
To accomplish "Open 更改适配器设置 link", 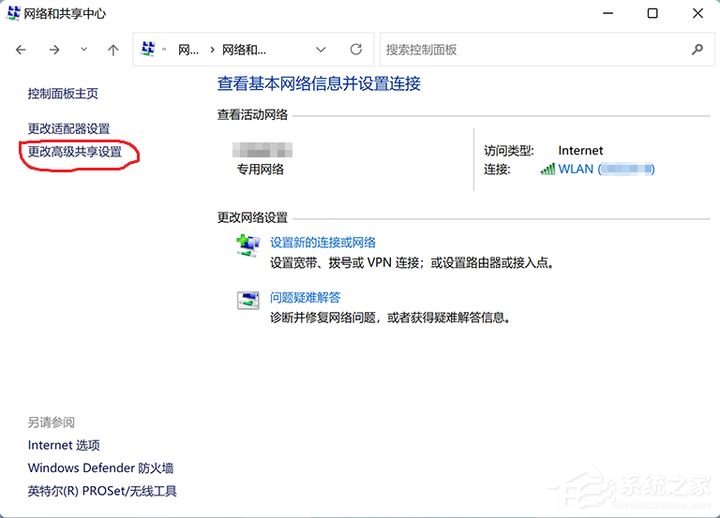I will click(69, 129).
